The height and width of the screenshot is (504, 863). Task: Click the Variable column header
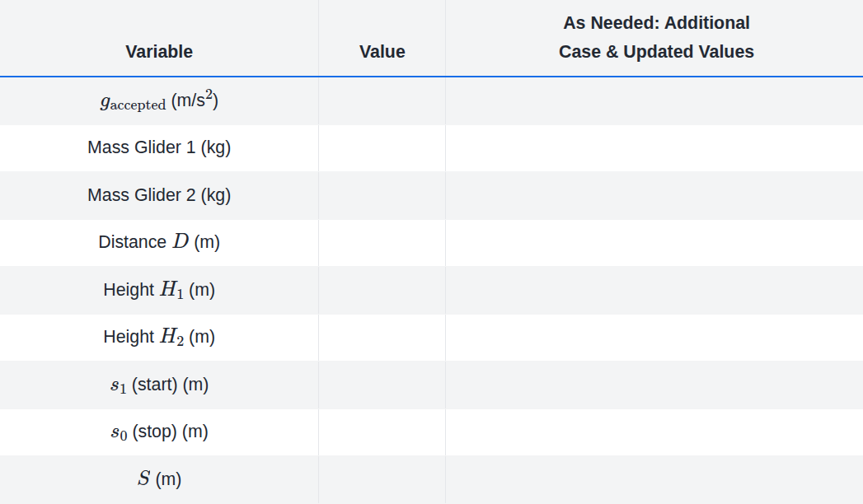159,52
